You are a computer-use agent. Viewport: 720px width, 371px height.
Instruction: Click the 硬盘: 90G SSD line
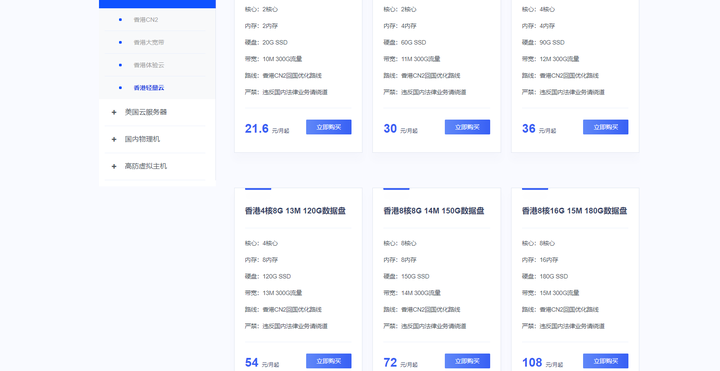tap(543, 42)
